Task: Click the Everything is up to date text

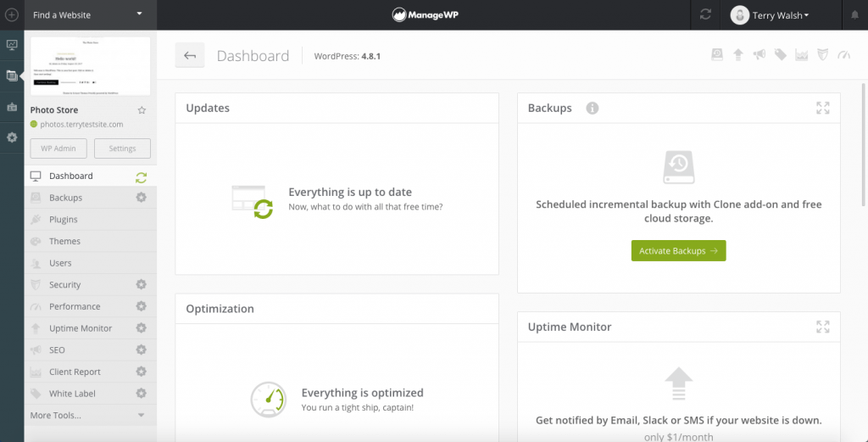Action: pyautogui.click(x=350, y=193)
